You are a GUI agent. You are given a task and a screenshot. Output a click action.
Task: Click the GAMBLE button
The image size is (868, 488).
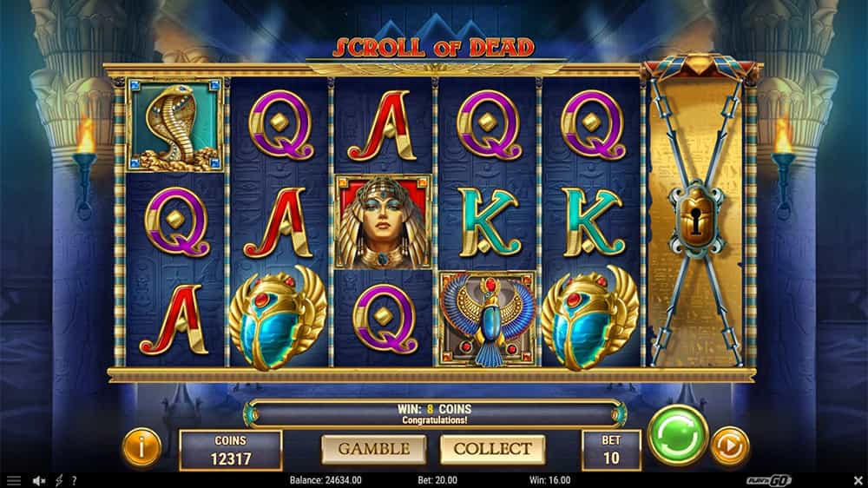pyautogui.click(x=373, y=449)
